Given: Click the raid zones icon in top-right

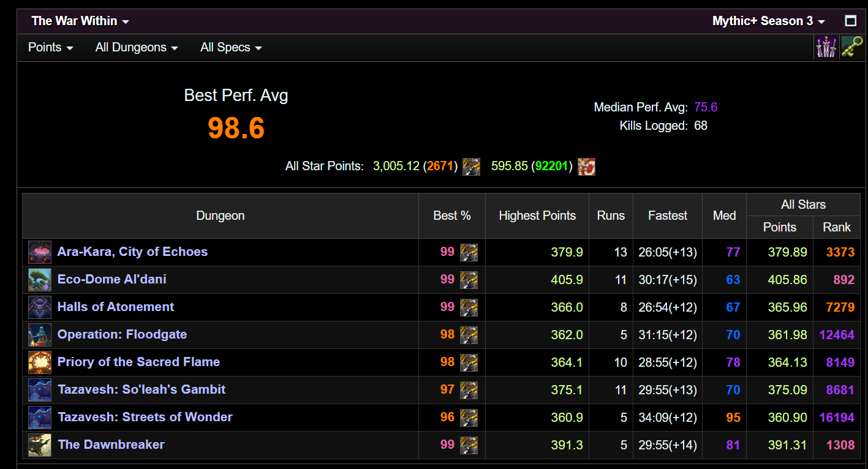Looking at the screenshot, I should (x=826, y=47).
